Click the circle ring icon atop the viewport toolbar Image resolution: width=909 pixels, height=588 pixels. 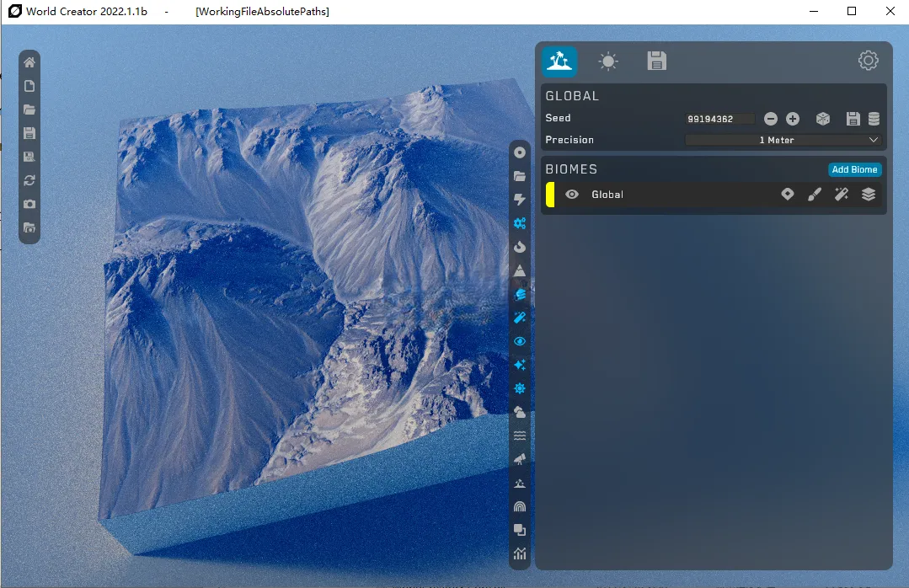[x=520, y=152]
